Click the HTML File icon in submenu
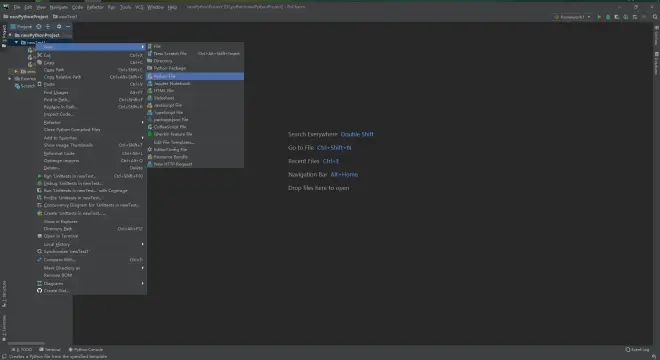The width and height of the screenshot is (660, 360). tap(150, 91)
